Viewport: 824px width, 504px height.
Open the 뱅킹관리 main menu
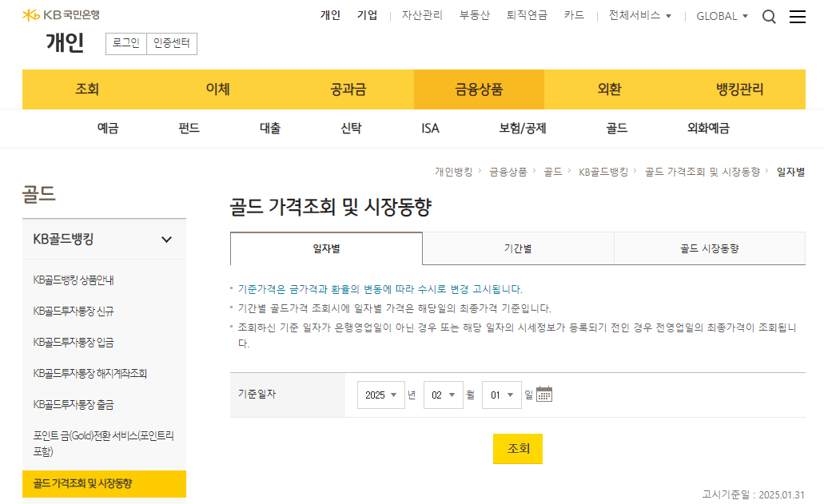click(x=740, y=89)
